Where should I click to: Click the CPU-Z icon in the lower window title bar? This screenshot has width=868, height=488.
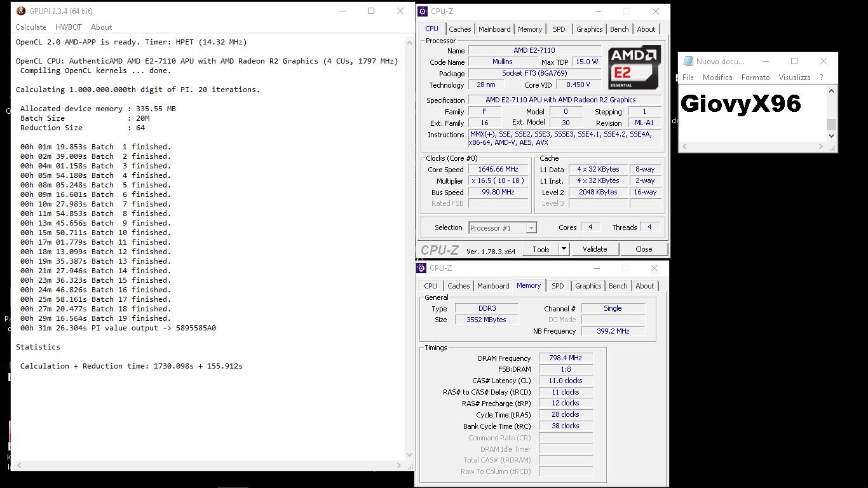421,268
